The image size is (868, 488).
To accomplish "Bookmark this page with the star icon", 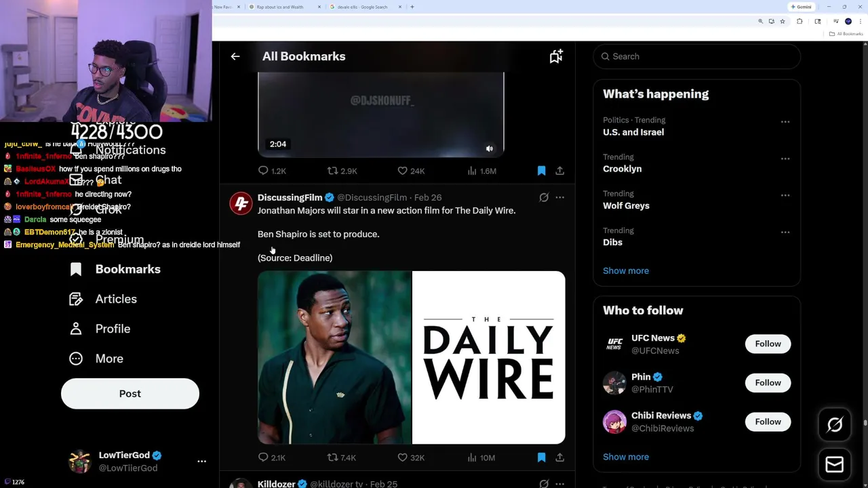I will [x=783, y=22].
